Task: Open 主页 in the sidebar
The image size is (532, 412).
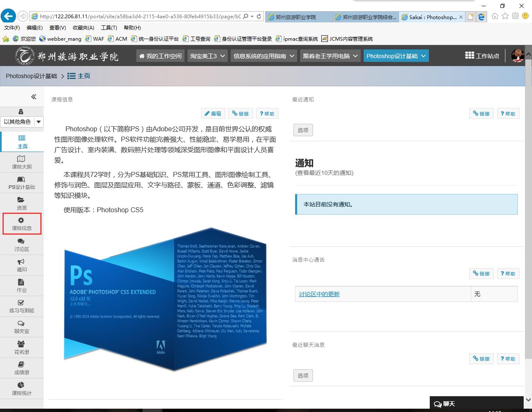Action: (22, 142)
